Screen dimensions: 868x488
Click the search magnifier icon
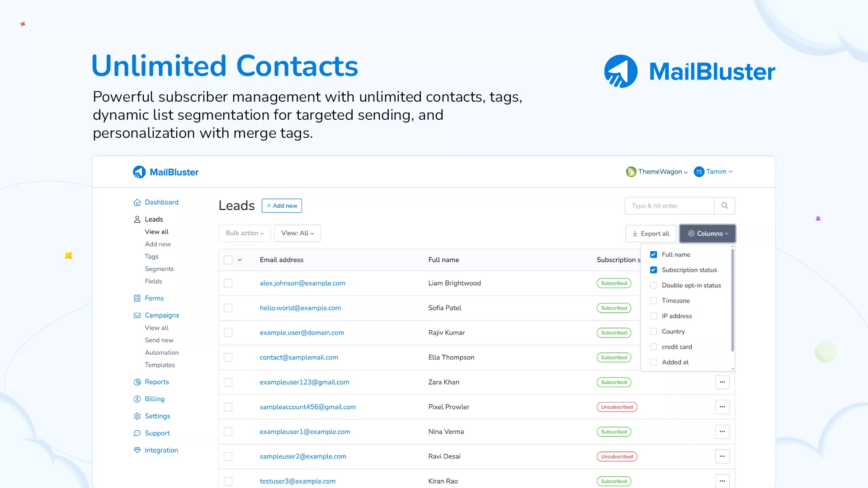tap(725, 206)
